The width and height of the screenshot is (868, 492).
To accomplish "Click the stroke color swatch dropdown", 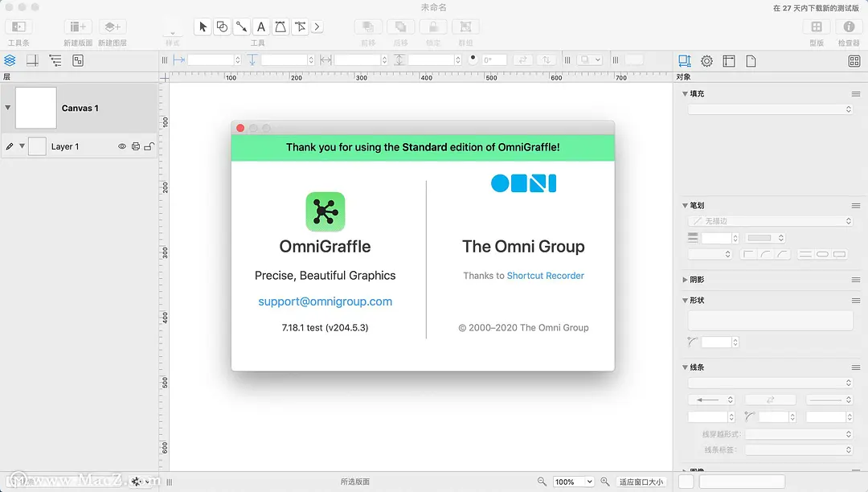I will (765, 238).
